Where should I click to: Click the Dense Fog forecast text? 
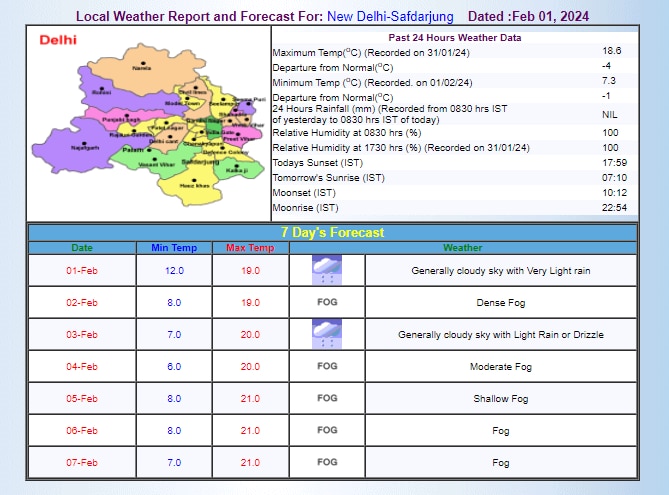(x=501, y=303)
